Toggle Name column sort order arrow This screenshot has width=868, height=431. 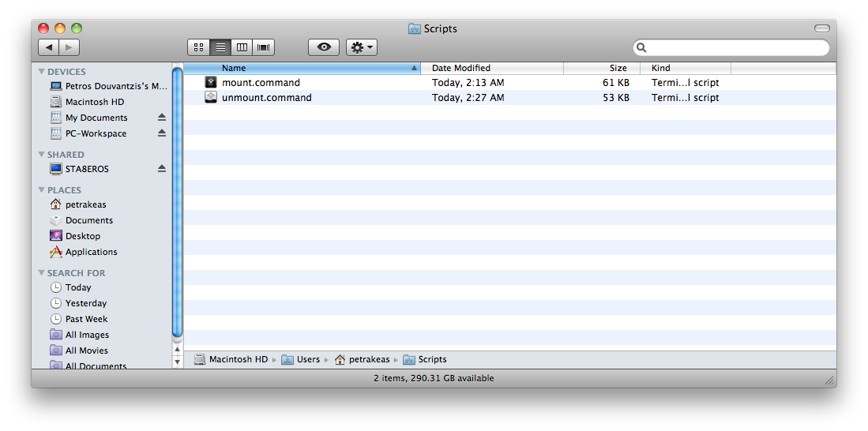point(414,68)
